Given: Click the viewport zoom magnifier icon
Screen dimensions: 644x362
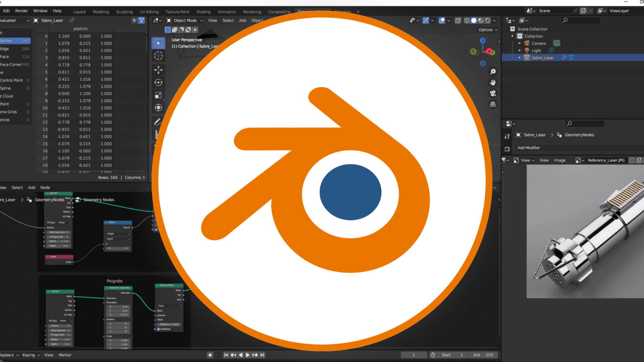Looking at the screenshot, I should 493,72.
